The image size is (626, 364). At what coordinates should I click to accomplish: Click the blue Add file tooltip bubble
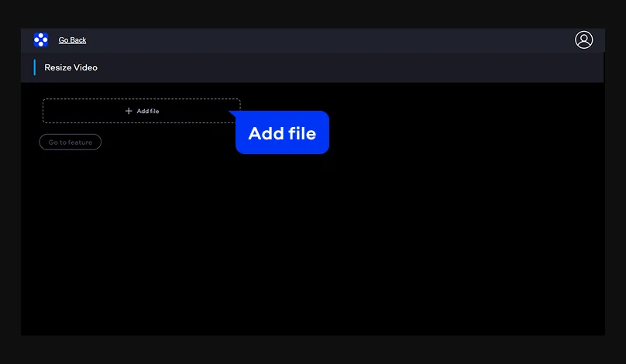coord(282,132)
